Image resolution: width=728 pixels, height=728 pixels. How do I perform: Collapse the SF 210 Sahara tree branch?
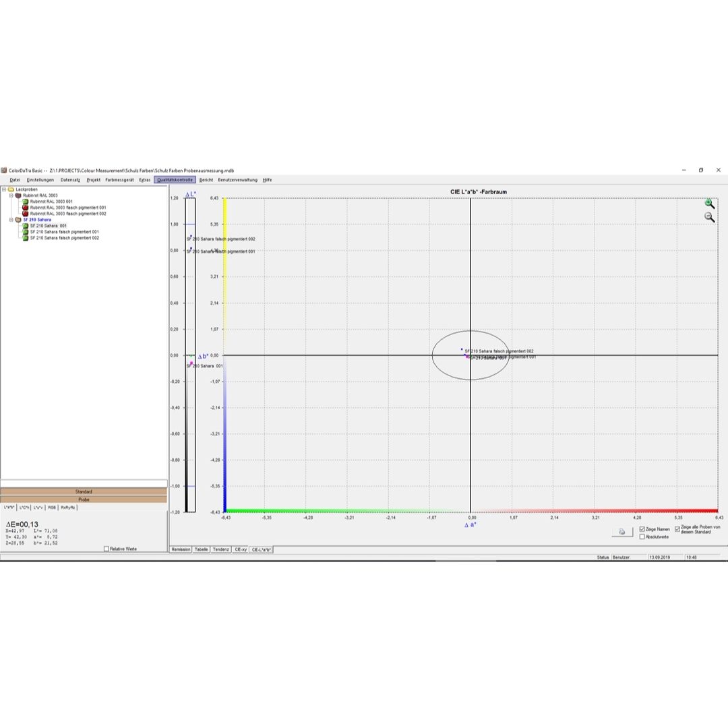coord(11,219)
